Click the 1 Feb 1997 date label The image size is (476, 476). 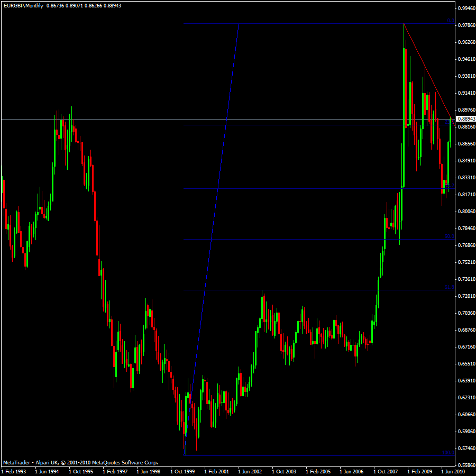point(115,472)
